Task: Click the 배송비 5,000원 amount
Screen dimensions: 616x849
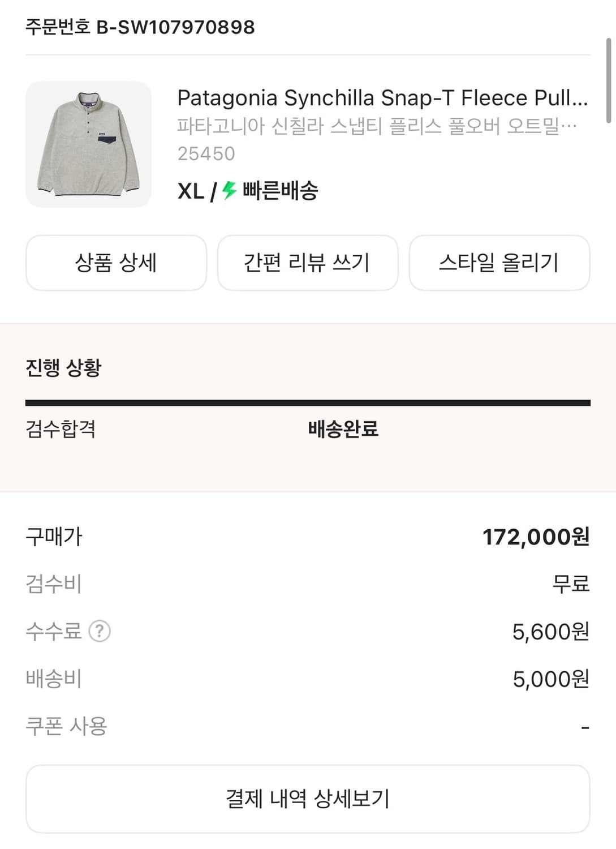Action: 550,679
